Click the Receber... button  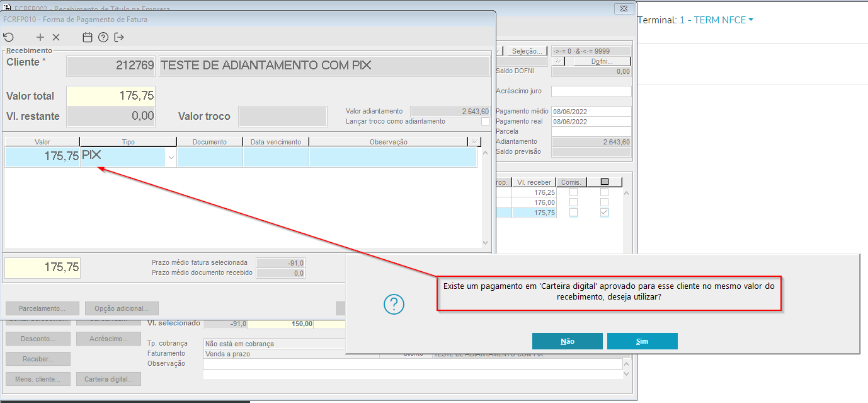[x=38, y=359]
